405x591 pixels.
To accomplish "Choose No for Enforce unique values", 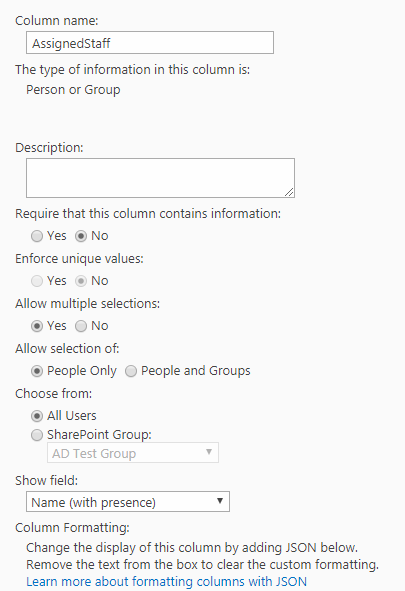I will (81, 281).
